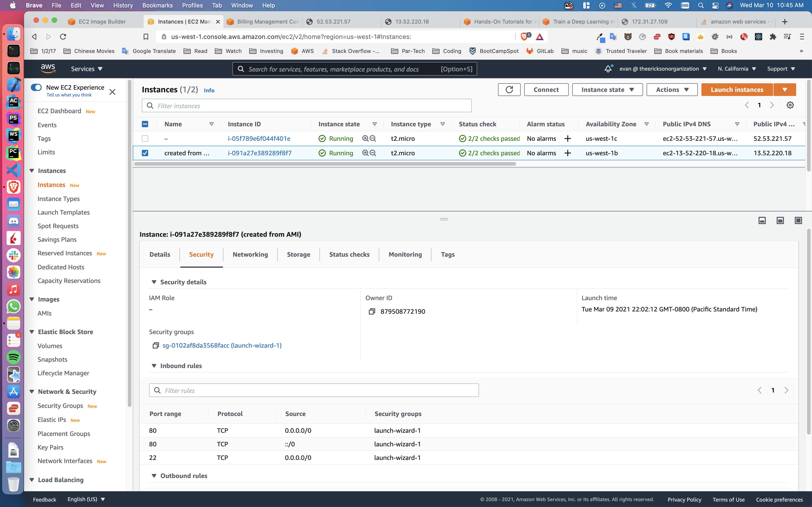Open the launch-wizard-1 security group link
812x507 pixels.
(222, 345)
